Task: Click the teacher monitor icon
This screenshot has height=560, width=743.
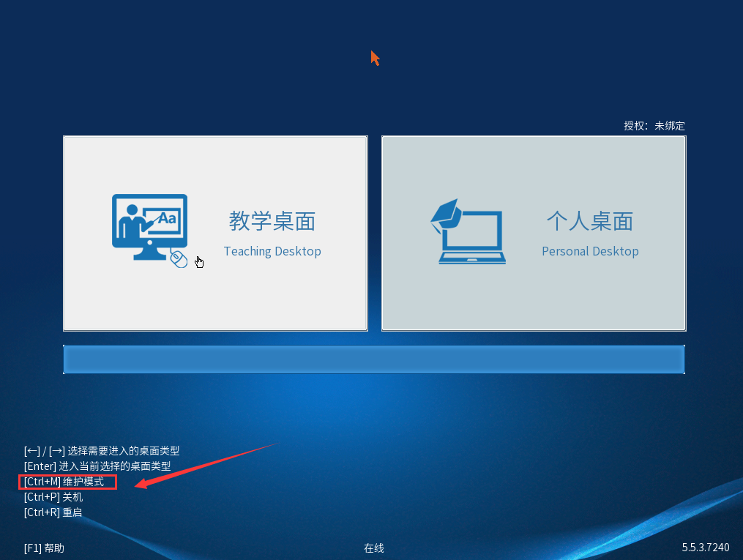Action: coord(149,226)
